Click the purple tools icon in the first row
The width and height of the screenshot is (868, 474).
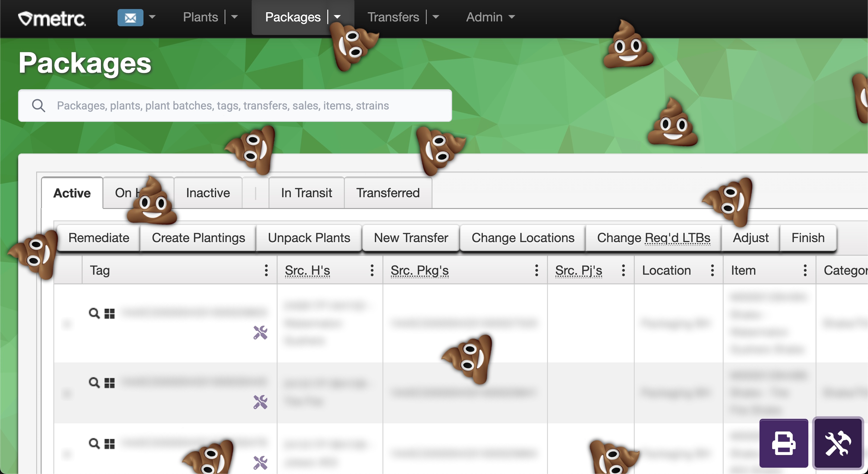[x=260, y=332]
